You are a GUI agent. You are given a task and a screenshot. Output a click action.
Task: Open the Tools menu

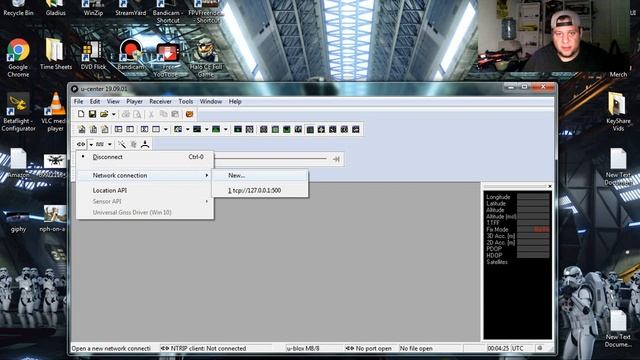pyautogui.click(x=186, y=102)
